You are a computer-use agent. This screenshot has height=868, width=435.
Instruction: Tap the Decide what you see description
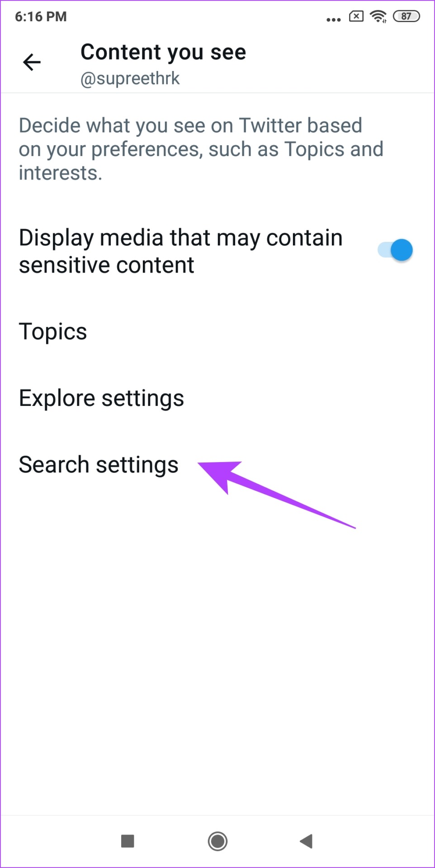(x=201, y=149)
